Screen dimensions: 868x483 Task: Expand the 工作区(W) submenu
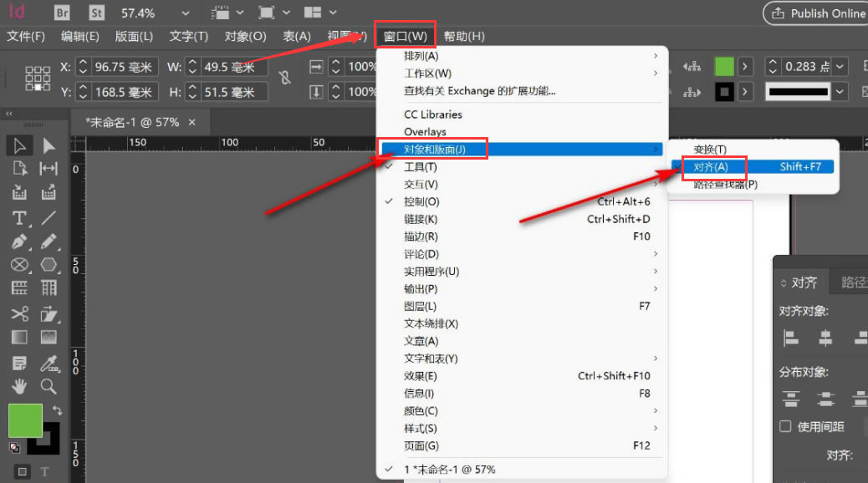point(522,74)
